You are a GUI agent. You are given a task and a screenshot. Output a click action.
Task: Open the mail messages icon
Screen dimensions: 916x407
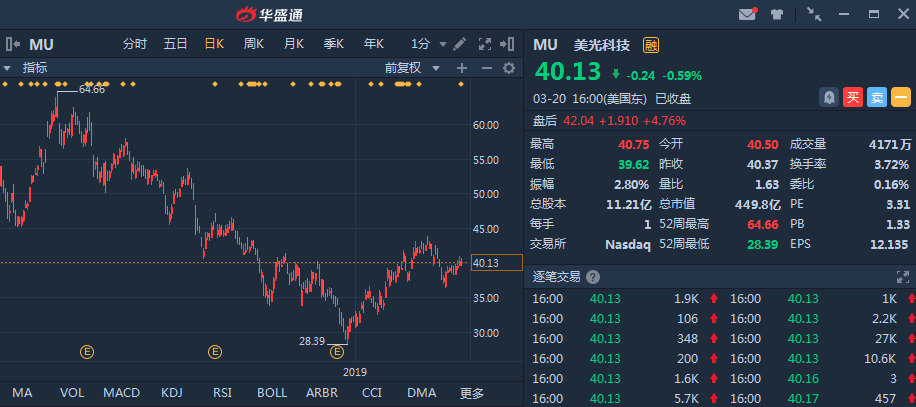tap(747, 15)
